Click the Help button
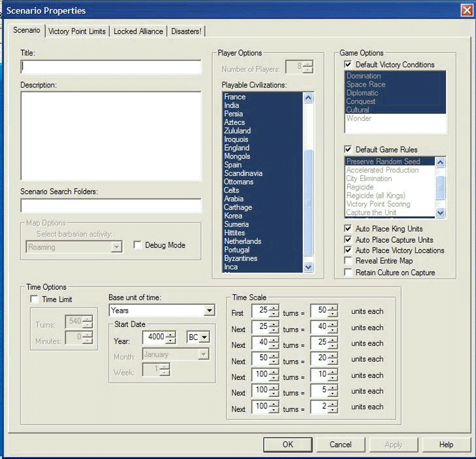 pos(446,445)
